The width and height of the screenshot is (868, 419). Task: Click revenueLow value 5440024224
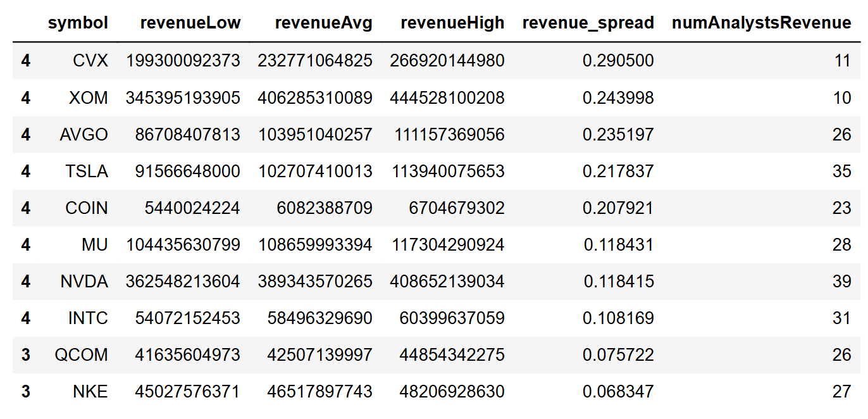[192, 208]
